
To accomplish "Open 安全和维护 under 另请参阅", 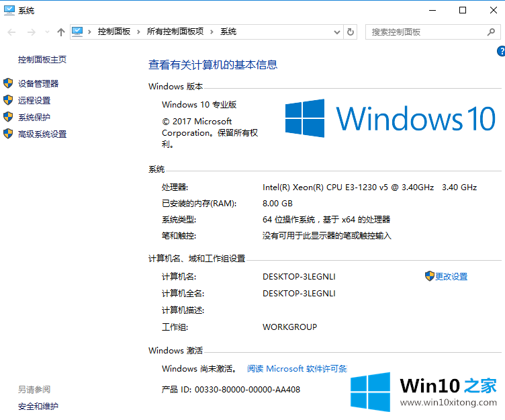I will (38, 406).
